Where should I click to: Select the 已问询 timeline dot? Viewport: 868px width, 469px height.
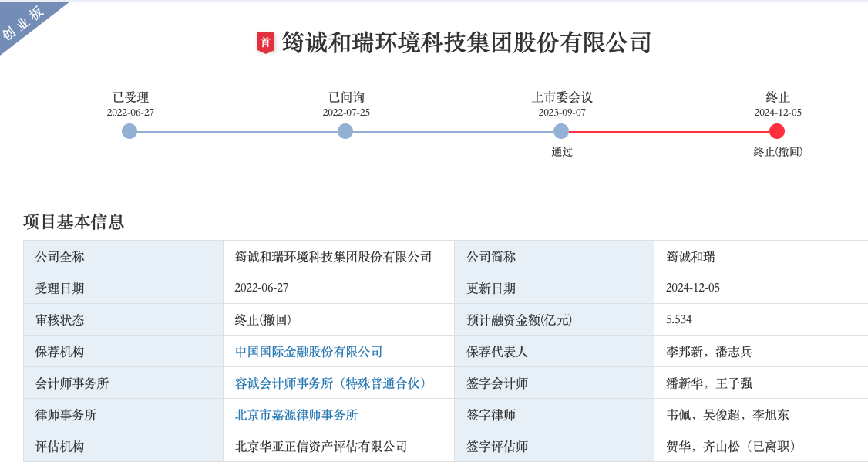345,131
